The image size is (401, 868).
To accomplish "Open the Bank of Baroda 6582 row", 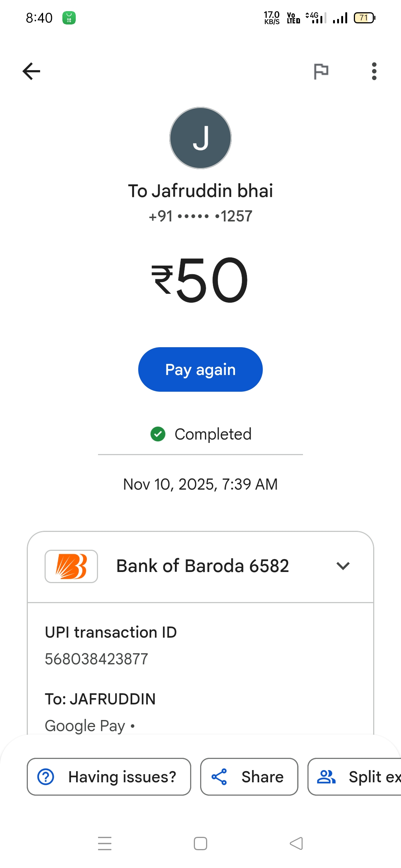I will click(x=202, y=566).
